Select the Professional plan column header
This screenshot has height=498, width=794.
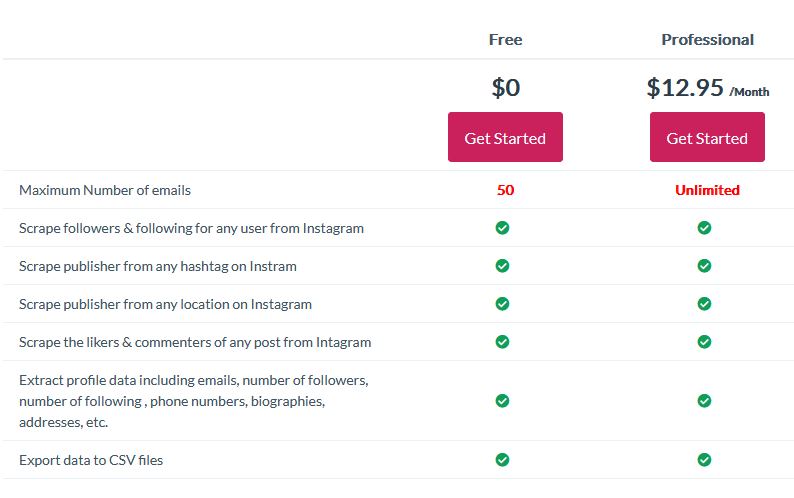coord(707,40)
